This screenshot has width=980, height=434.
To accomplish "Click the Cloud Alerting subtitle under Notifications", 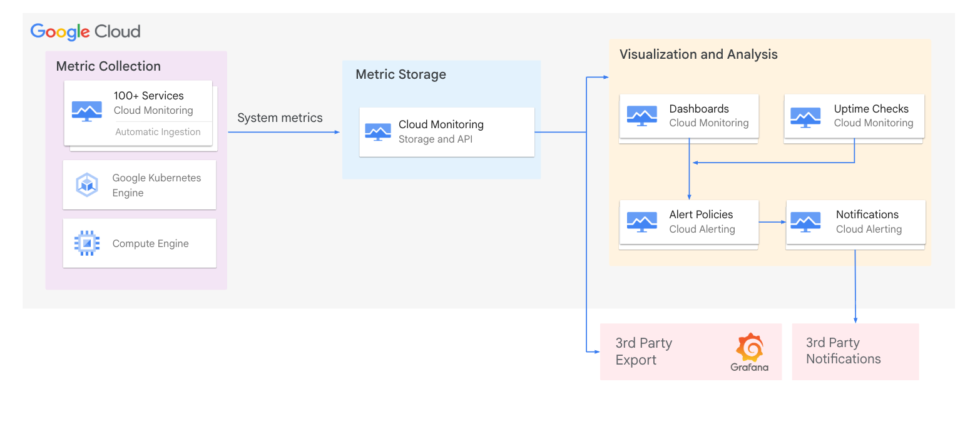I will pyautogui.click(x=869, y=229).
